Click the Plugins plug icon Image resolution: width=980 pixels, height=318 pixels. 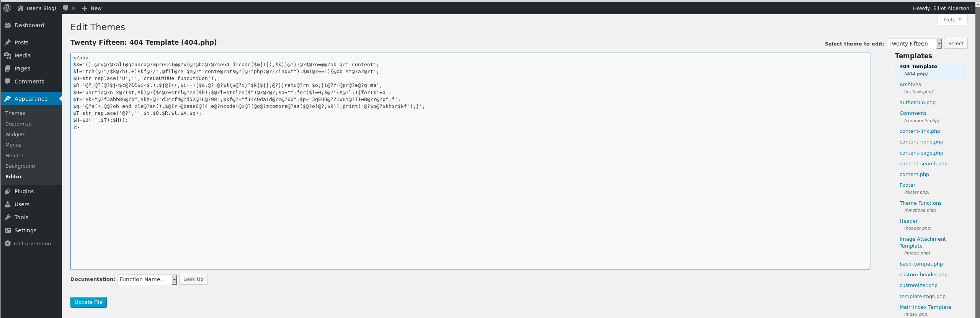point(8,191)
